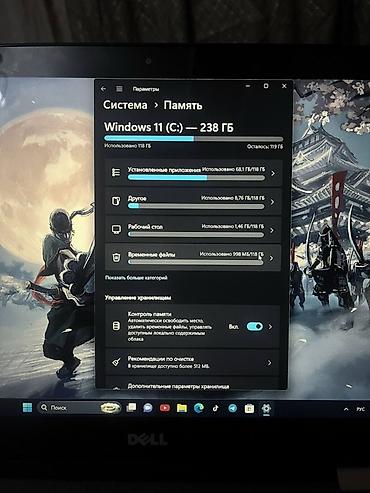Click the Вкл. label beside the switch
The image size is (370, 493).
tap(234, 327)
